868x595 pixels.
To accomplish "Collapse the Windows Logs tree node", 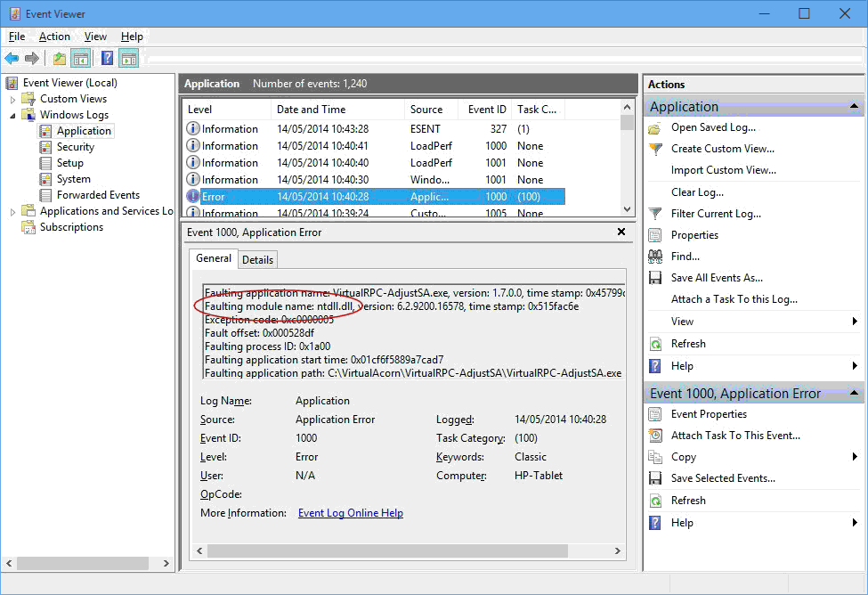I will click(13, 115).
